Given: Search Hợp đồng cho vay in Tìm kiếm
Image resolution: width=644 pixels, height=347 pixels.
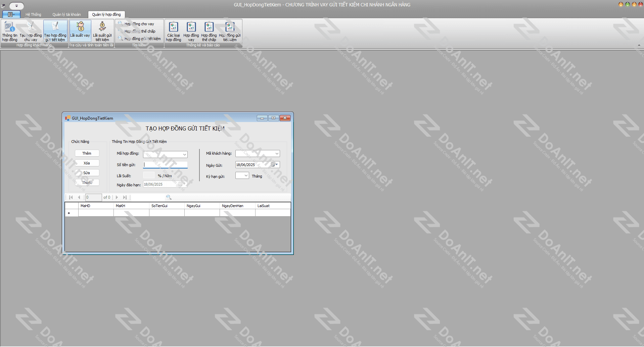Looking at the screenshot, I should coord(136,24).
